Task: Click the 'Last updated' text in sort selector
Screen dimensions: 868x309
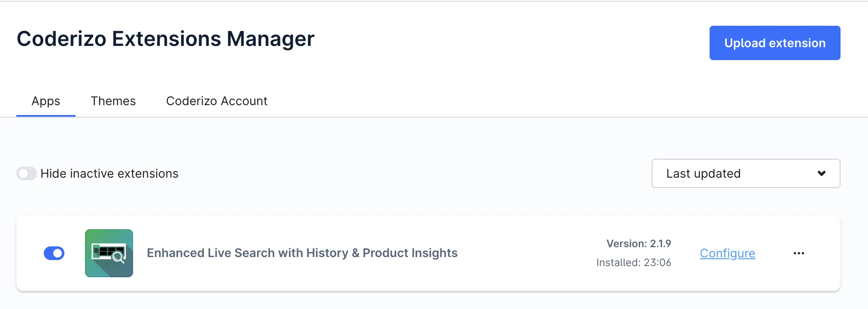Action: click(x=703, y=173)
